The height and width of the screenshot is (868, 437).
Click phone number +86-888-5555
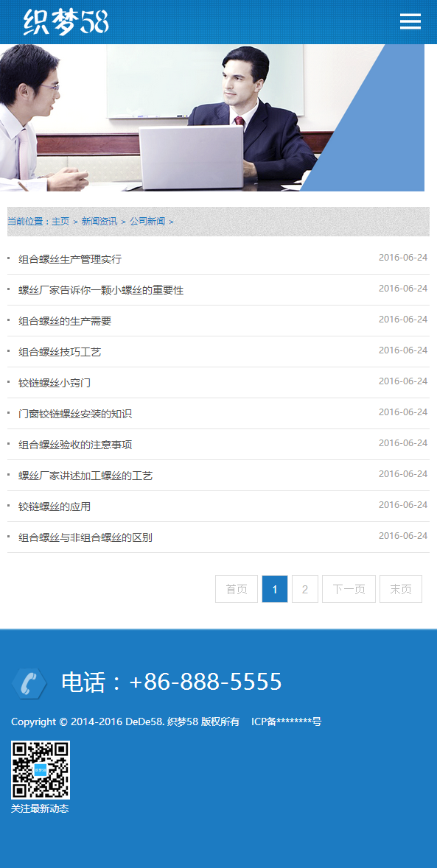tap(206, 682)
